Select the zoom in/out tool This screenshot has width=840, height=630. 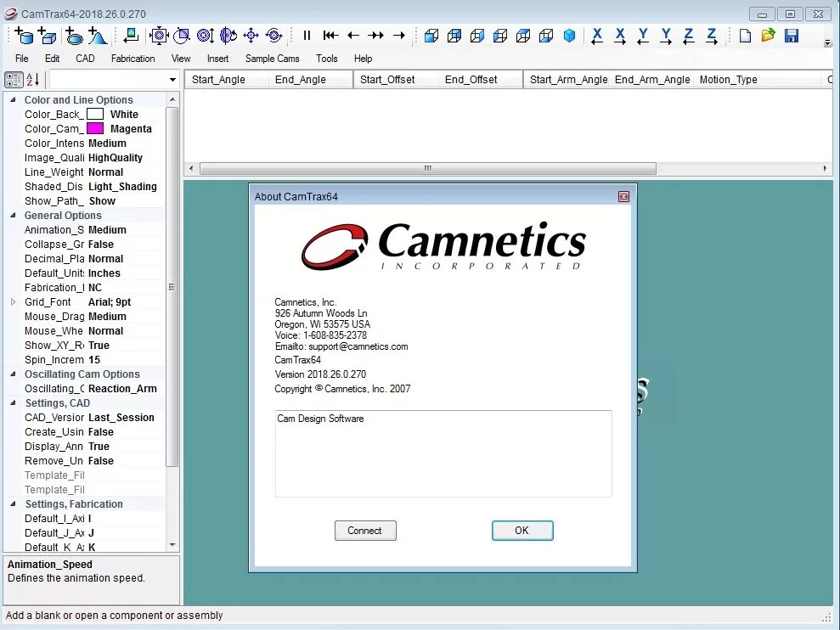tap(206, 36)
